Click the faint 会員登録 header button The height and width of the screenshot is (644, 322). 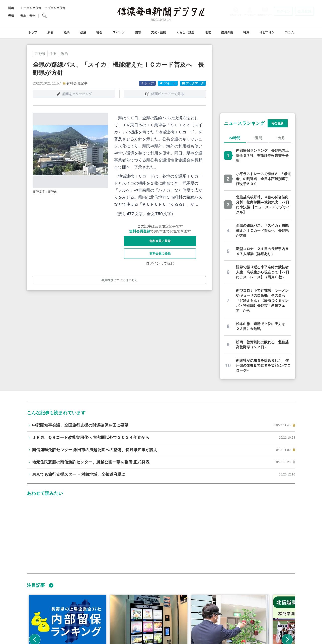(x=304, y=11)
